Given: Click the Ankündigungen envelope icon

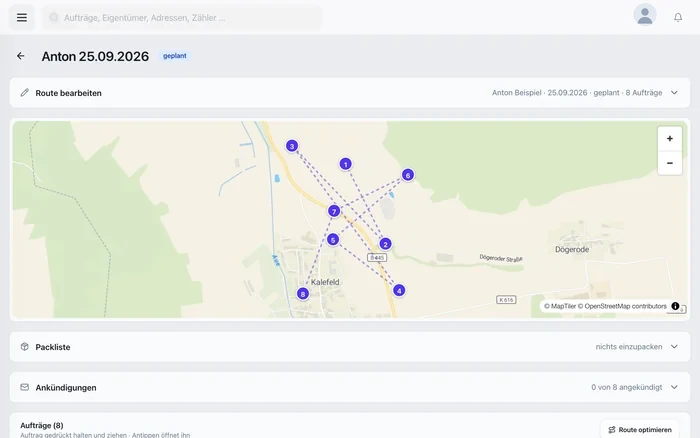Looking at the screenshot, I should click(x=25, y=387).
